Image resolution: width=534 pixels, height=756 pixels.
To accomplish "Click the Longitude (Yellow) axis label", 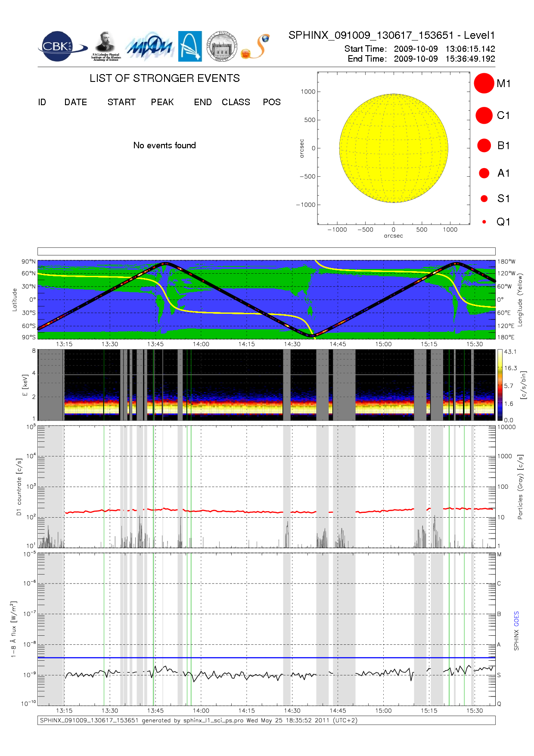I will pyautogui.click(x=520, y=300).
